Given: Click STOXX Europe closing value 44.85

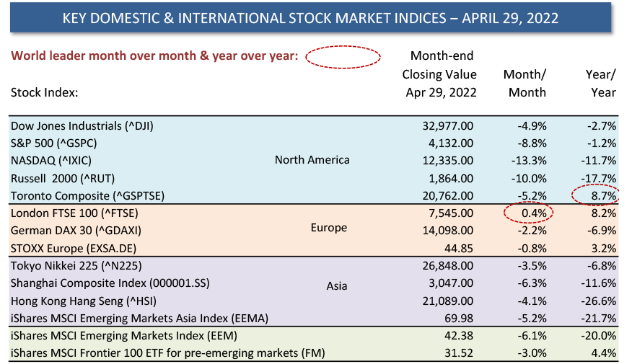Looking at the screenshot, I should tap(459, 248).
